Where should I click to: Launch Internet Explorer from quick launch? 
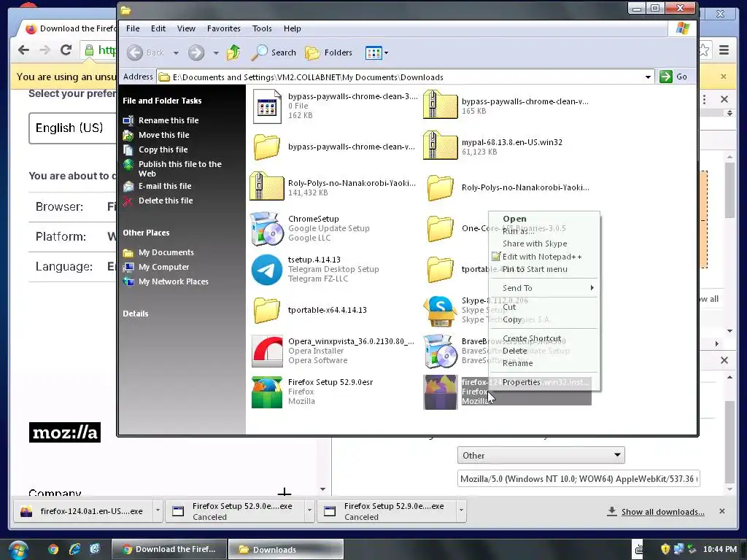pos(74,550)
